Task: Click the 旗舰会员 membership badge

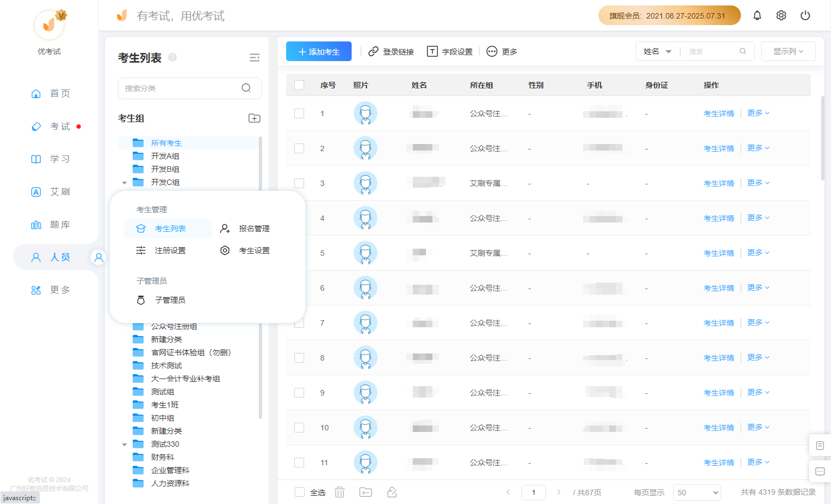Action: 669,15
